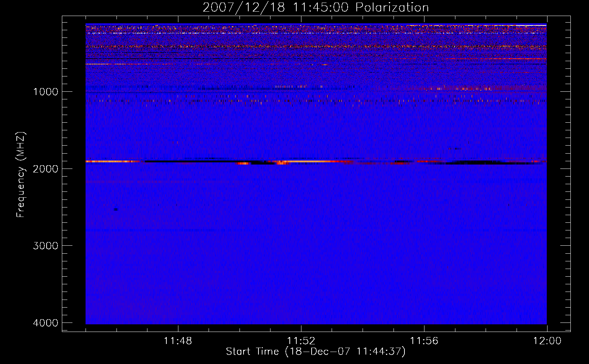Select the 'Frequency (MHZ)' axis label

pyautogui.click(x=21, y=175)
